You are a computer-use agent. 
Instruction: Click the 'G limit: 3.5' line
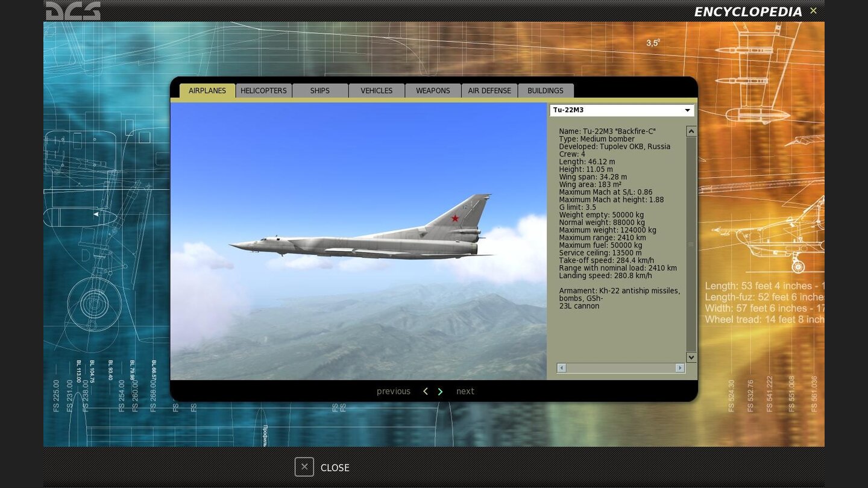577,207
